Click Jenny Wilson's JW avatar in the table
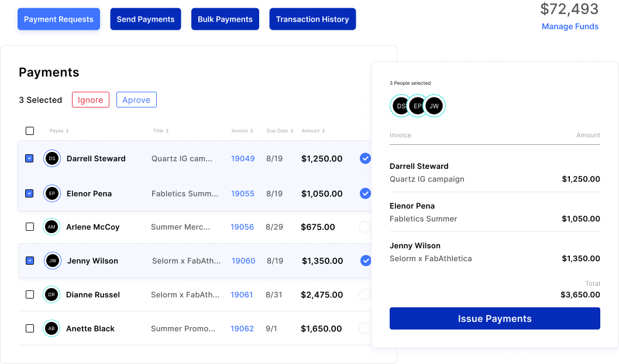This screenshot has height=364, width=619. [51, 261]
